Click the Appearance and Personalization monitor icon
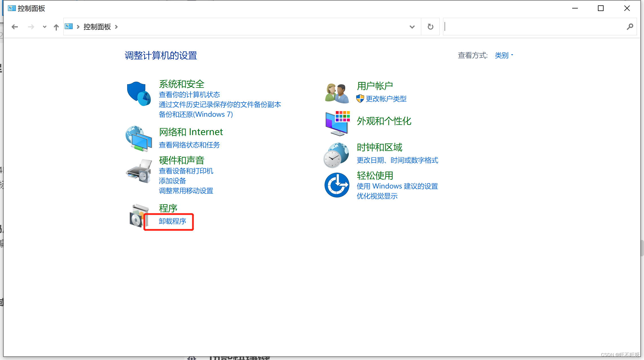This screenshot has width=644, height=360. 337,123
